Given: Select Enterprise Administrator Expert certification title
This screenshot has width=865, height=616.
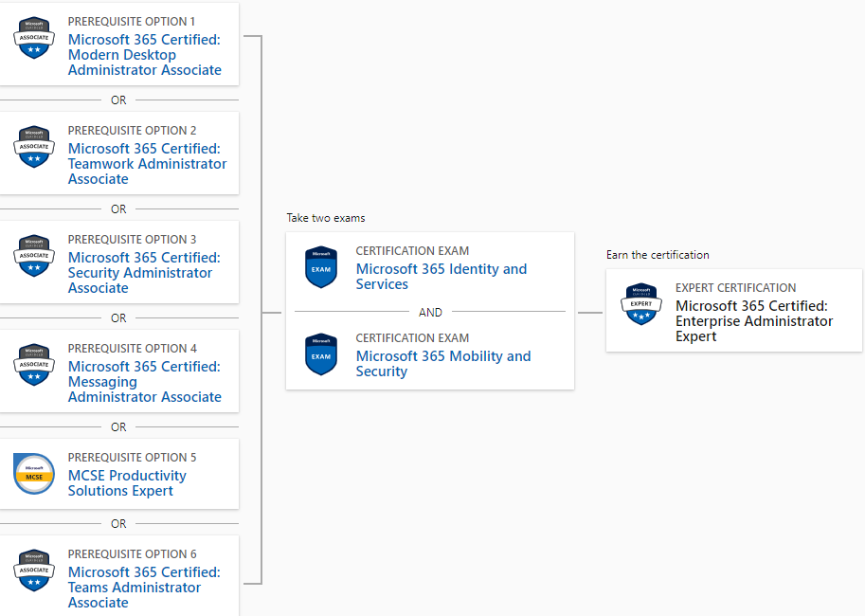Looking at the screenshot, I should (x=754, y=320).
